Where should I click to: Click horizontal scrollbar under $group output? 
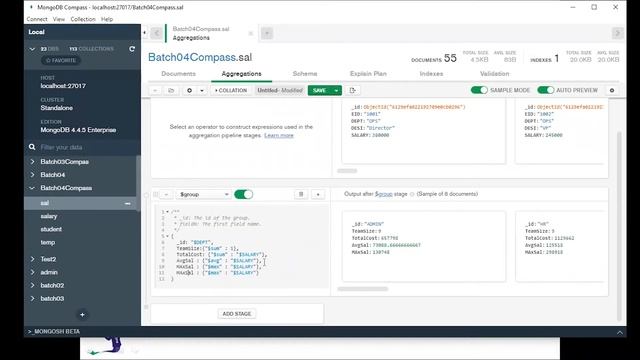coord(362,289)
